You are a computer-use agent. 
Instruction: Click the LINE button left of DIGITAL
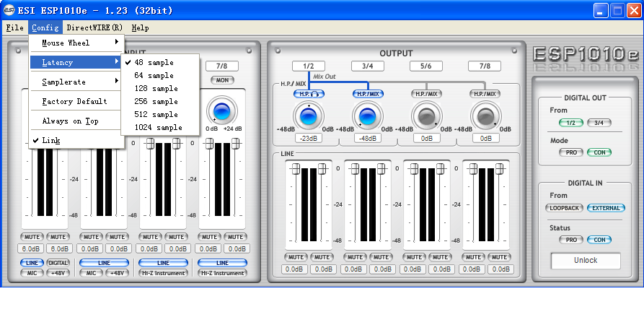click(x=32, y=263)
